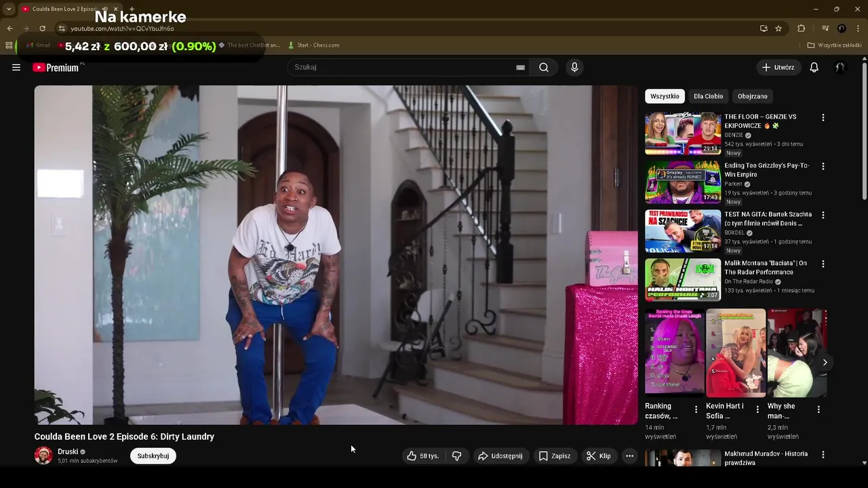Screen dimensions: 868x488
Task: Click the Zapisz save button
Action: [554, 456]
